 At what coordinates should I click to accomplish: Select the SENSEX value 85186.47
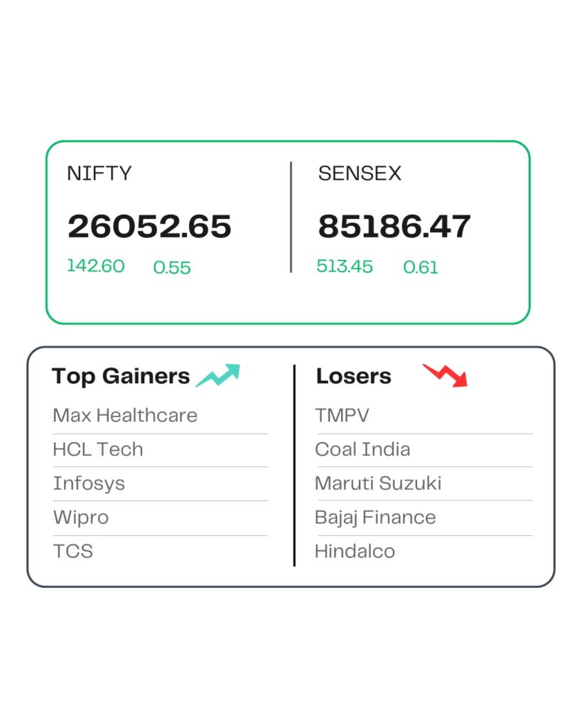394,227
